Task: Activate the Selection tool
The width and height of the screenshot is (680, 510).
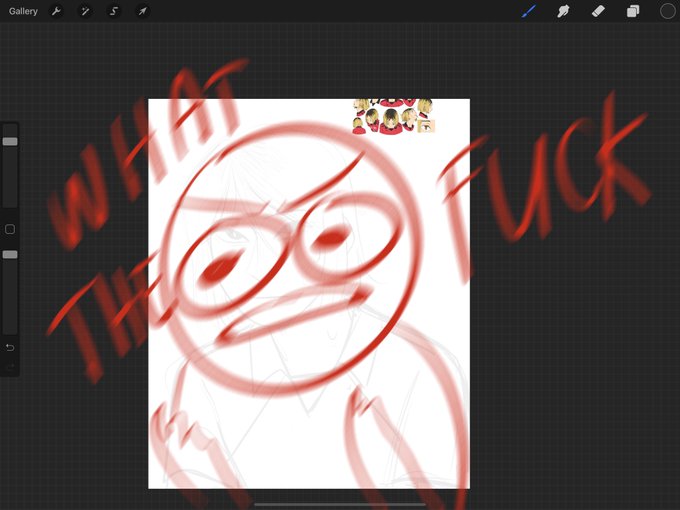Action: (x=114, y=11)
